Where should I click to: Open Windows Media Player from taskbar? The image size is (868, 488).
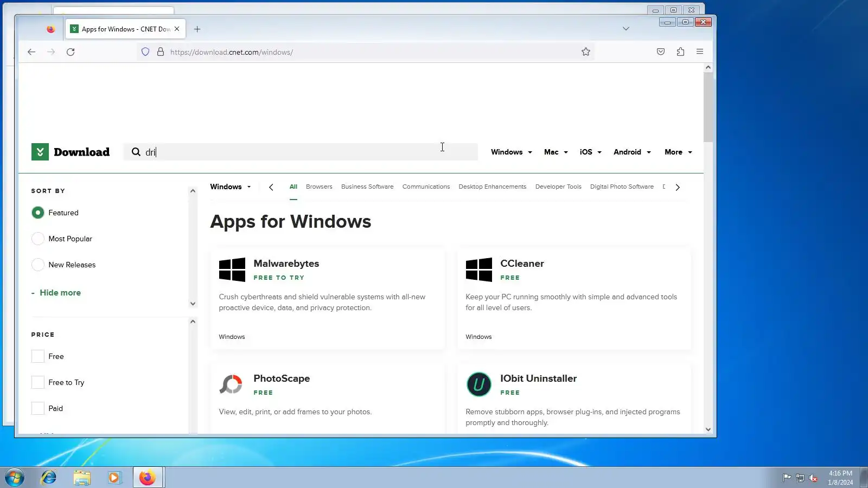pyautogui.click(x=114, y=478)
